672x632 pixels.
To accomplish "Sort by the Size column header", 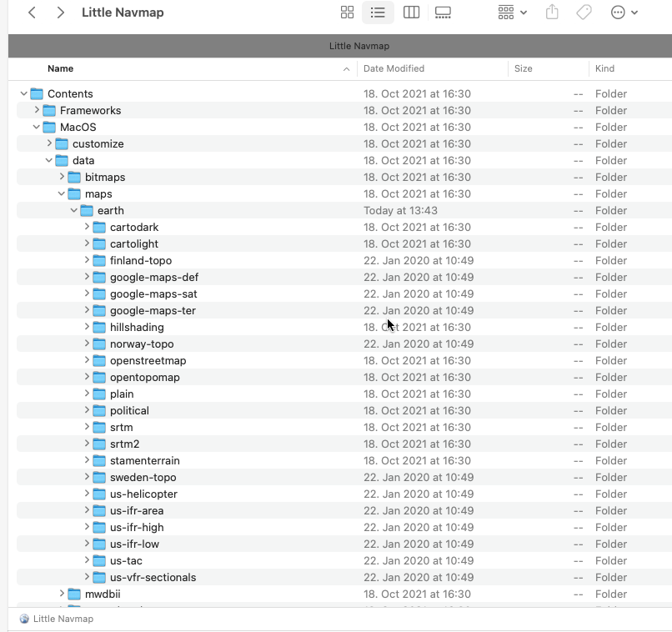I will point(524,68).
